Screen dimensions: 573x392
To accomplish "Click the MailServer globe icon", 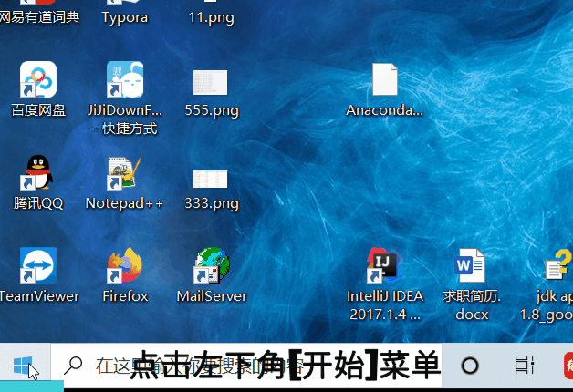I will [212, 266].
